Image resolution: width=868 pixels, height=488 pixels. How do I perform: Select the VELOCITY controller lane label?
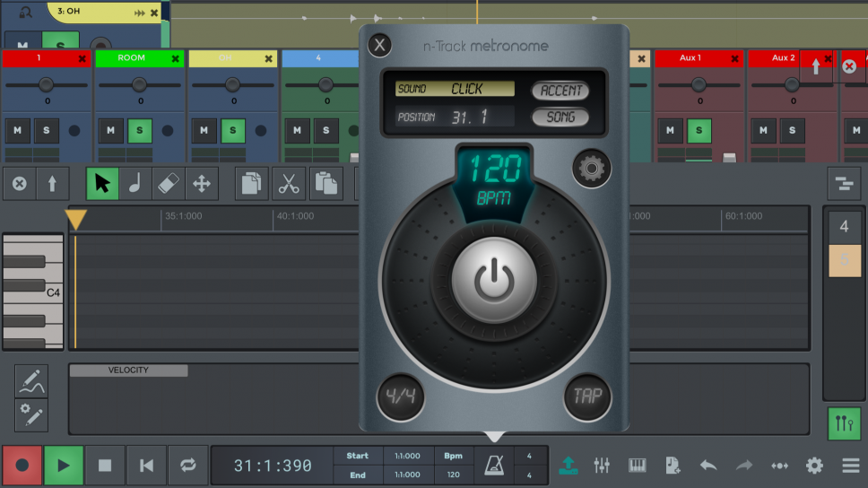[x=128, y=370]
